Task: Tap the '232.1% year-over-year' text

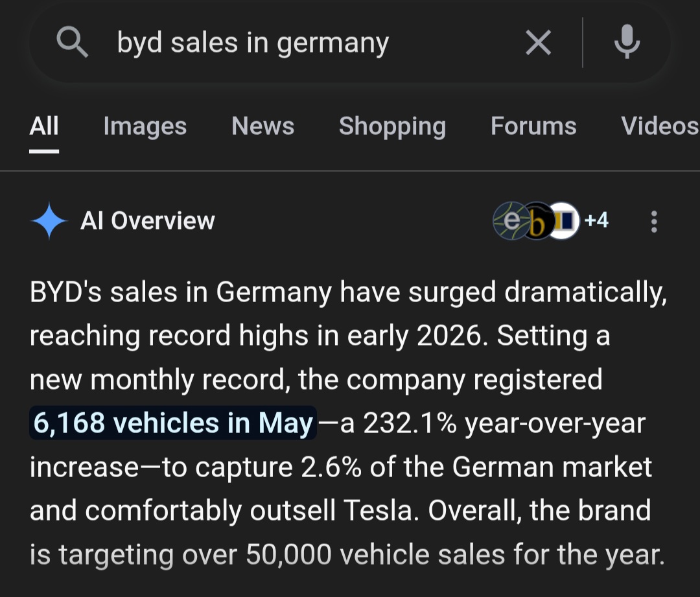Action: pyautogui.click(x=504, y=423)
